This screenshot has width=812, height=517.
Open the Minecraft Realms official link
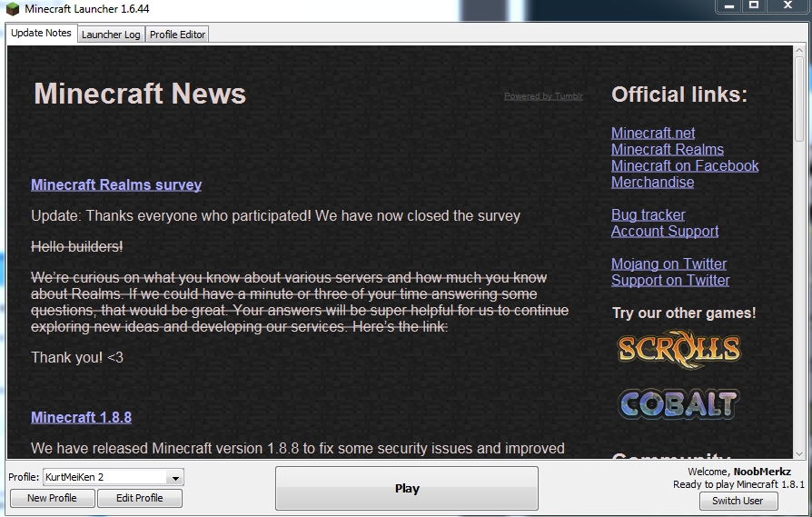pyautogui.click(x=668, y=150)
